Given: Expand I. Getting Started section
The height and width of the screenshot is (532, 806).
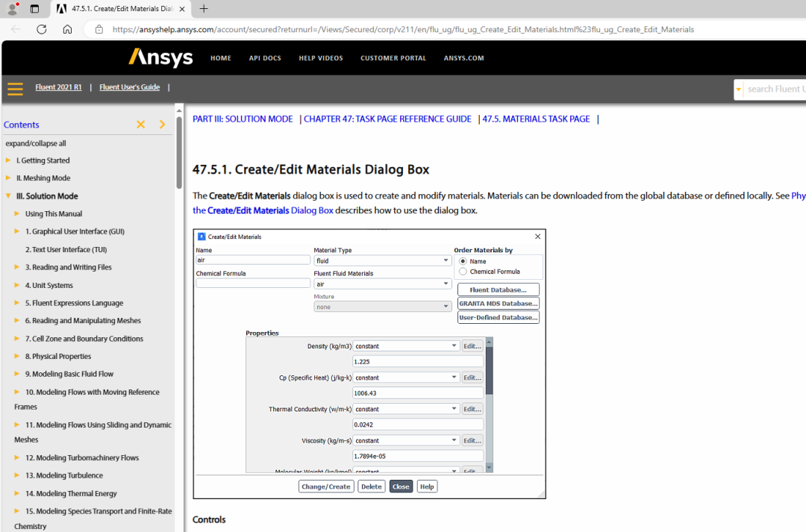Looking at the screenshot, I should pyautogui.click(x=8, y=160).
